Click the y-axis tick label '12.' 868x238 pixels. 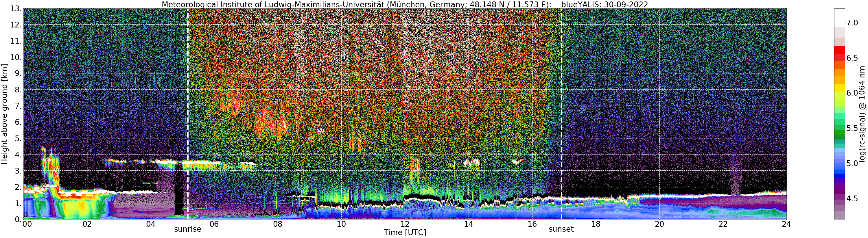[16, 25]
